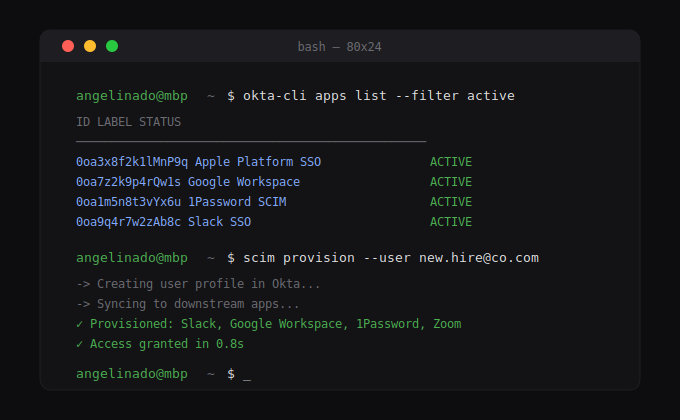Click the ACTIVE status for Apple Platform SSO
The height and width of the screenshot is (420, 680).
[451, 162]
